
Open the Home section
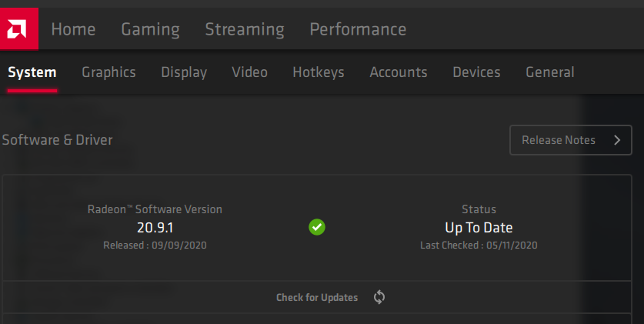tap(73, 29)
